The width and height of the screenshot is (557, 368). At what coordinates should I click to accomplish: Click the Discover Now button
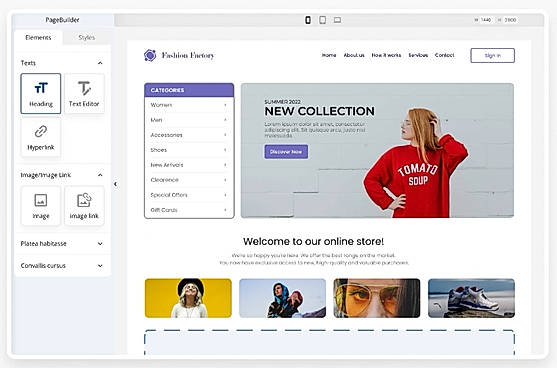click(286, 152)
